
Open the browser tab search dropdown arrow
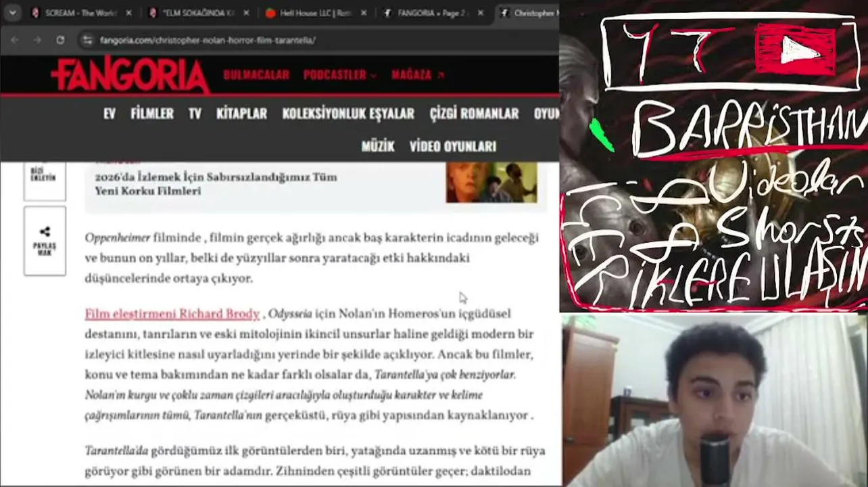(12, 13)
